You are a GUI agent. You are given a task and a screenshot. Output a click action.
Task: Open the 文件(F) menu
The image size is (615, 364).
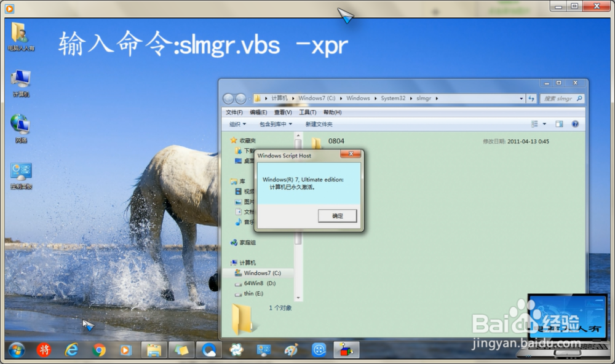[234, 112]
